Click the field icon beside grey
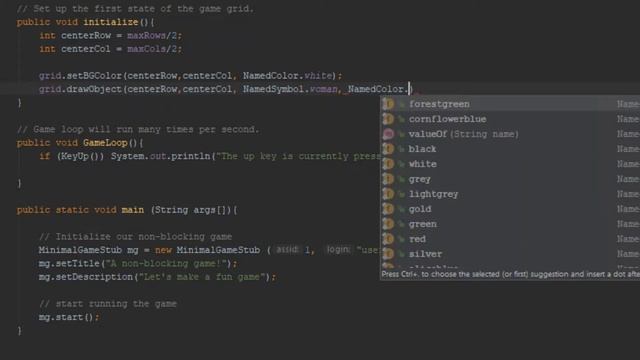640x360 pixels. (388, 179)
